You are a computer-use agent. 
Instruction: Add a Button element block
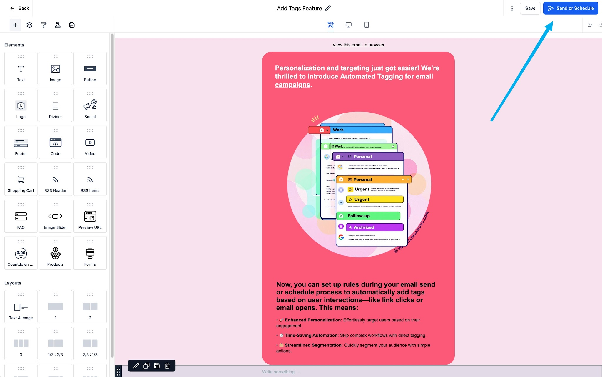click(90, 68)
